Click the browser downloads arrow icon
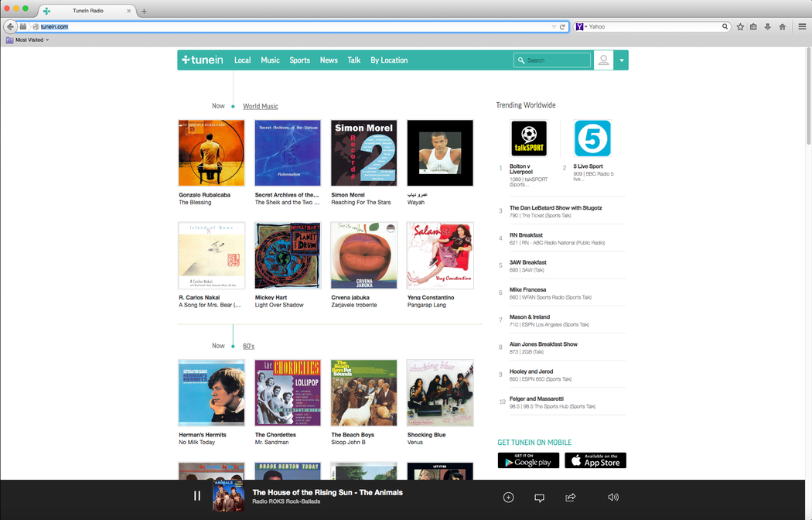 [x=768, y=26]
